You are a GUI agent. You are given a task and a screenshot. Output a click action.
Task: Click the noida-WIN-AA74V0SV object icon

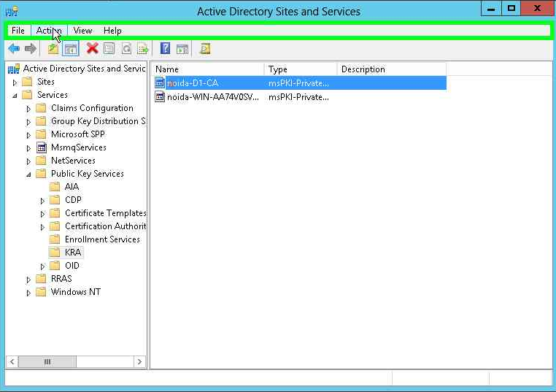pos(160,97)
